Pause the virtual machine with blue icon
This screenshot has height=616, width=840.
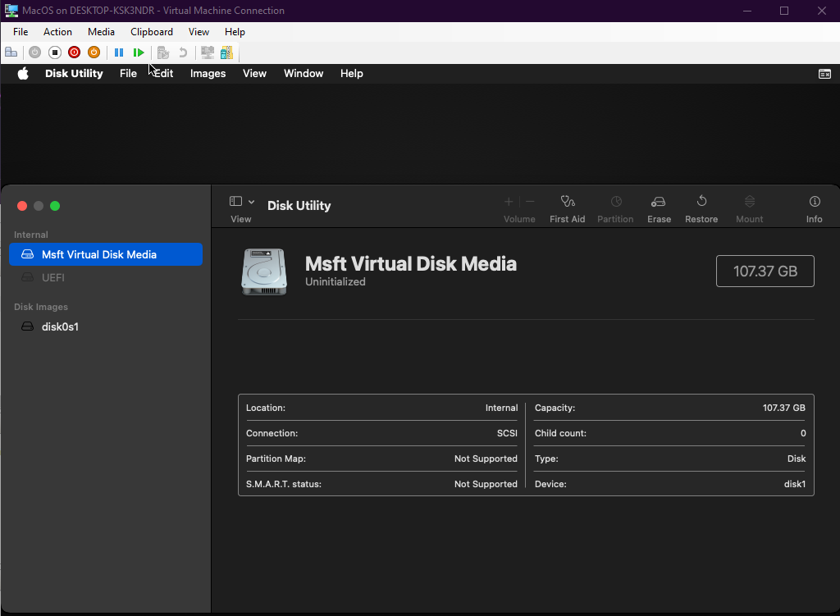119,52
